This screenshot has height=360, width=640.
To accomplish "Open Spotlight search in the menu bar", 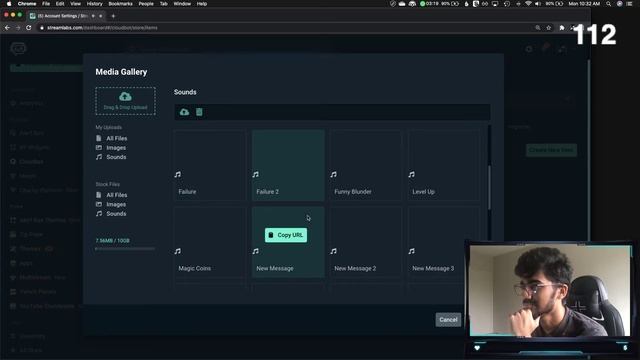I will [x=608, y=4].
